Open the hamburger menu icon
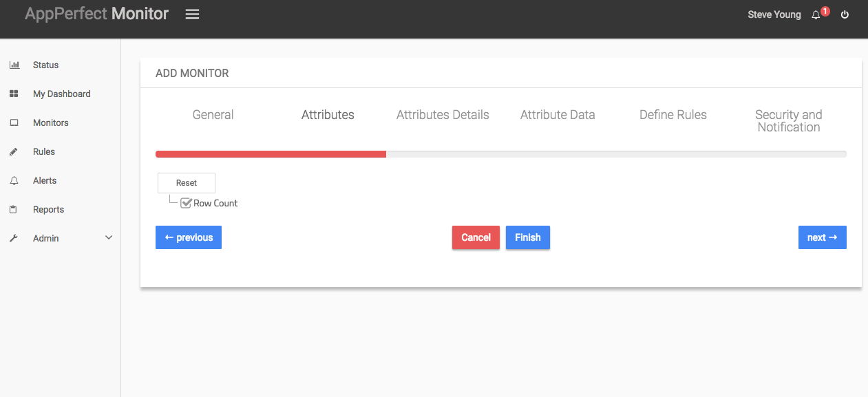868x397 pixels. [192, 14]
